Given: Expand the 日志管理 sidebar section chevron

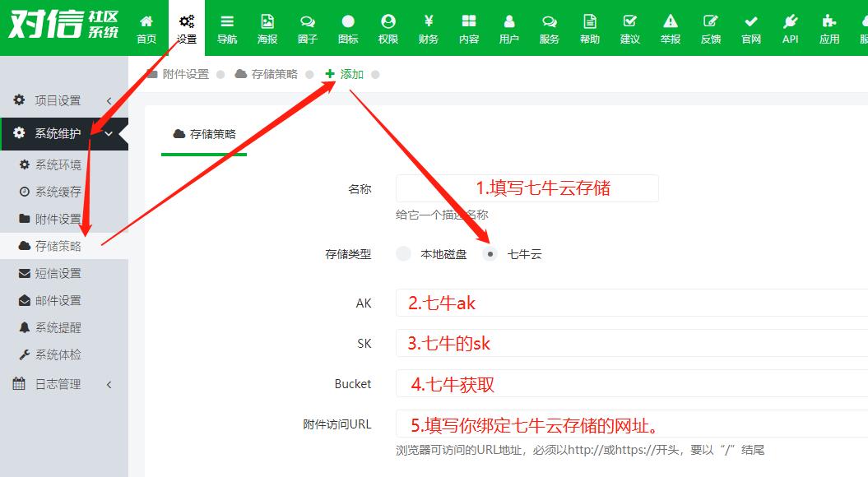Looking at the screenshot, I should pyautogui.click(x=109, y=385).
